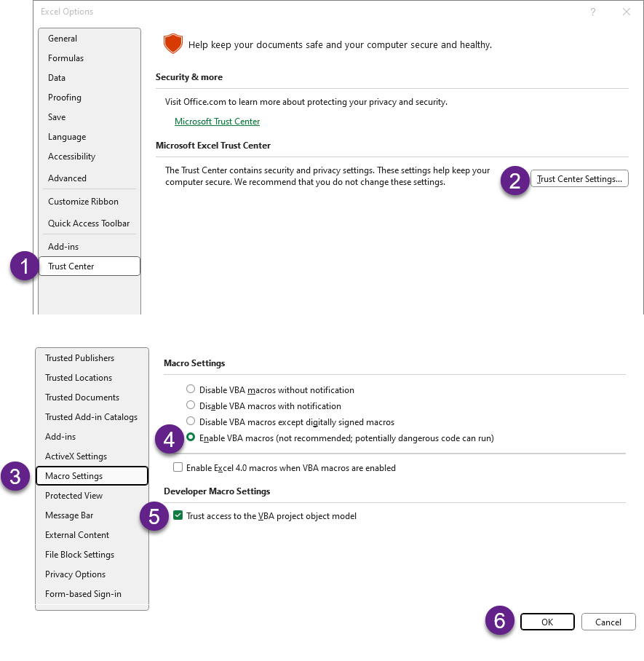Click the orange shield security icon
644x661 pixels.
[172, 44]
